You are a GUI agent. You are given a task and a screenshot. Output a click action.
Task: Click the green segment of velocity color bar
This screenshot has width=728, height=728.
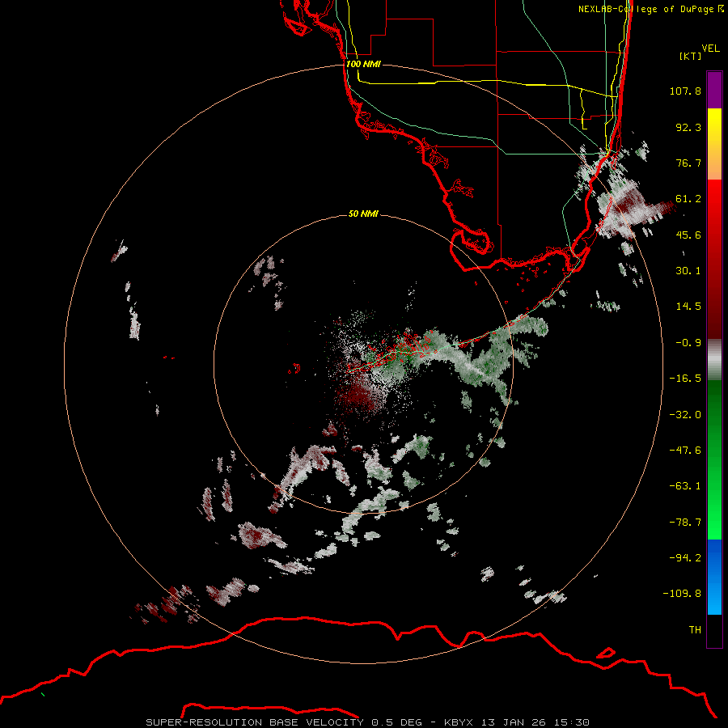[714, 459]
